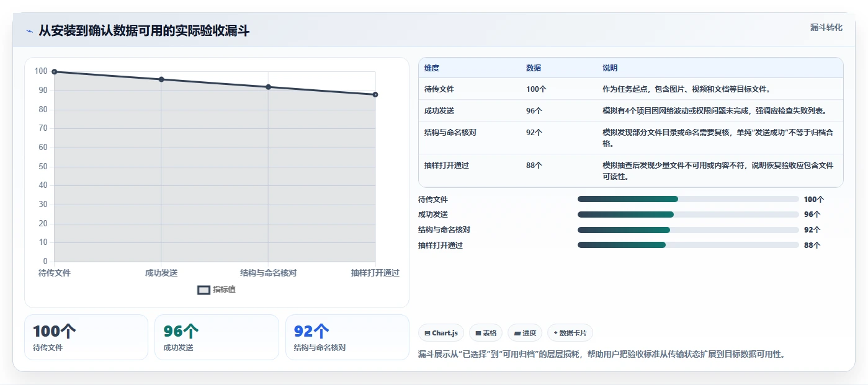Screen dimensions: 868x385
Task: Select the 进度 tag chip
Action: click(525, 333)
